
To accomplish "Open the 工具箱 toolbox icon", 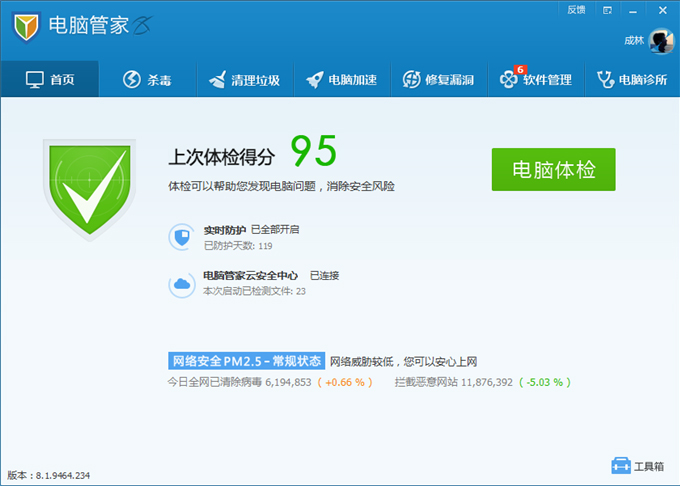I will click(x=637, y=466).
